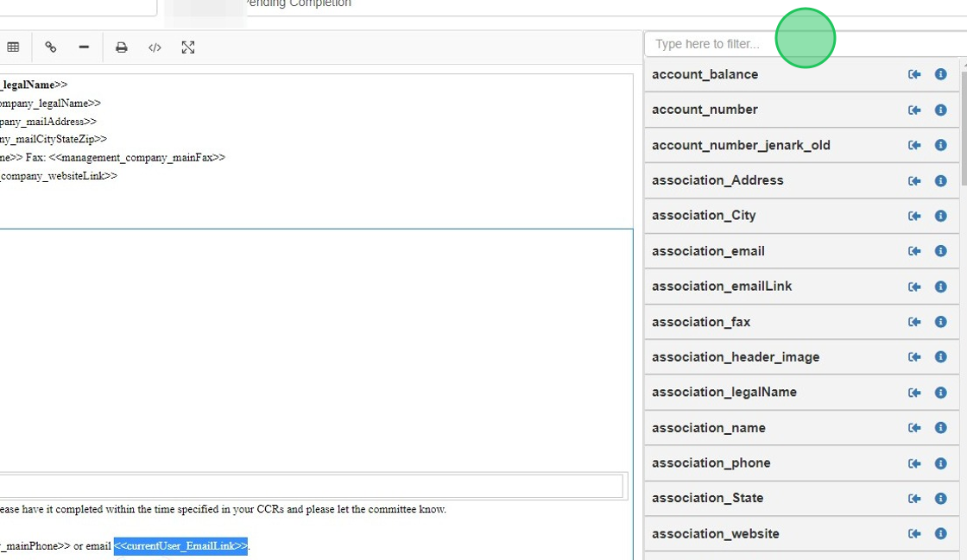Insert the association_website merge field

pyautogui.click(x=914, y=534)
